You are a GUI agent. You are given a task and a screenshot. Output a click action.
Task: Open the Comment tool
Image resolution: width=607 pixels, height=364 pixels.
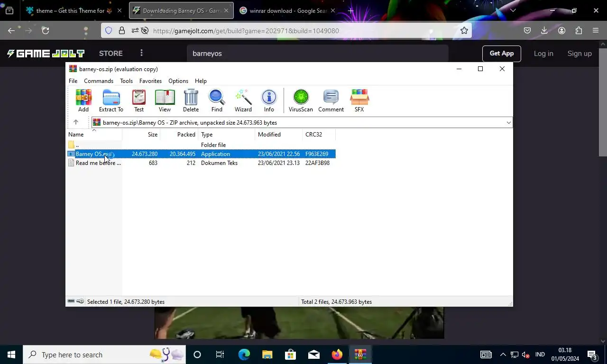click(331, 100)
